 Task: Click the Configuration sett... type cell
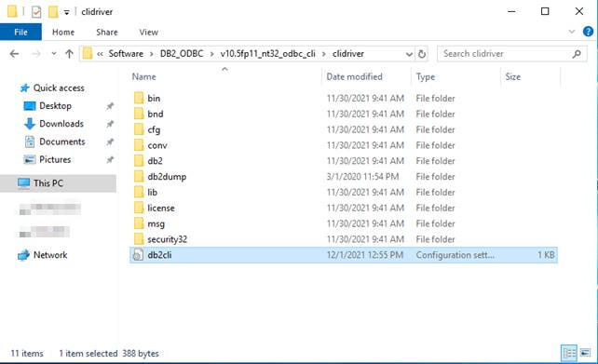(455, 255)
